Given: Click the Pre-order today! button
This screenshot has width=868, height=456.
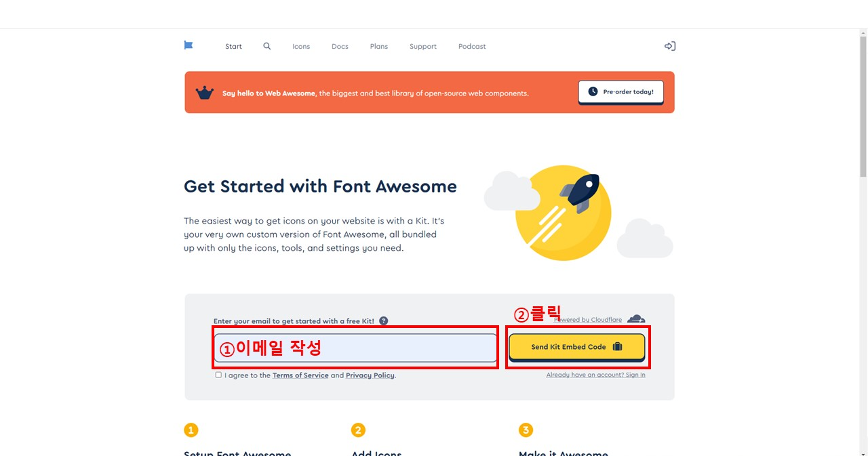Looking at the screenshot, I should click(x=621, y=91).
